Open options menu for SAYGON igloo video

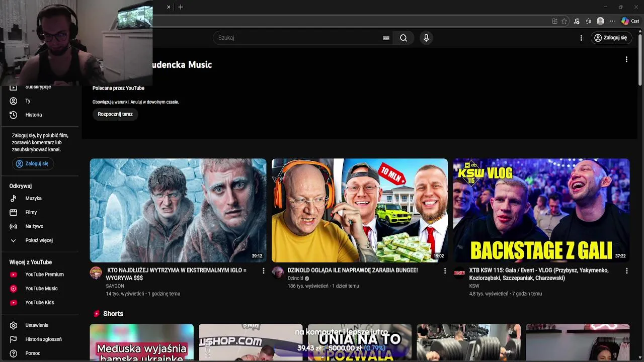(263, 271)
